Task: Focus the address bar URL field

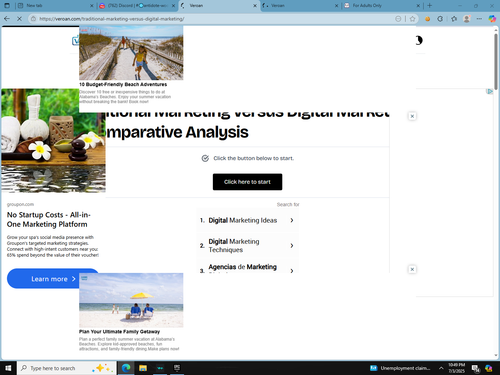Action: click(x=213, y=19)
